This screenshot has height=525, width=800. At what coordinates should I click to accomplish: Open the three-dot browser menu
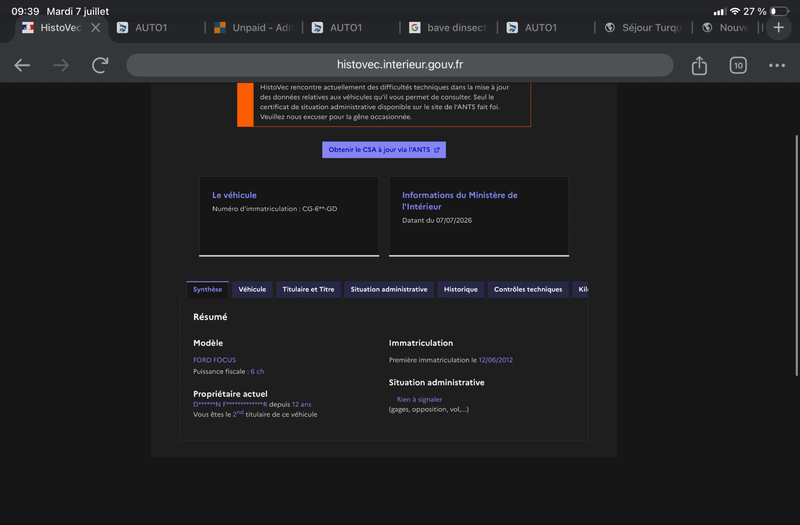[x=777, y=65]
